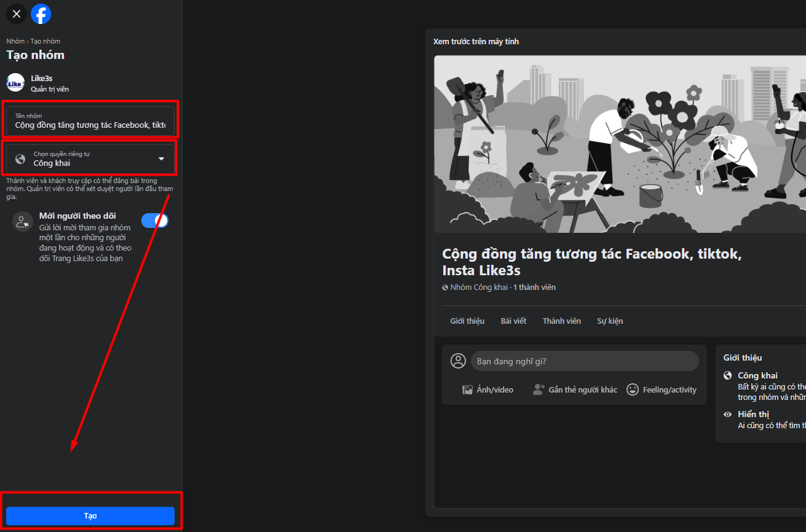This screenshot has height=532, width=806.
Task: Click the 1 thành viên member count
Action: click(x=534, y=288)
